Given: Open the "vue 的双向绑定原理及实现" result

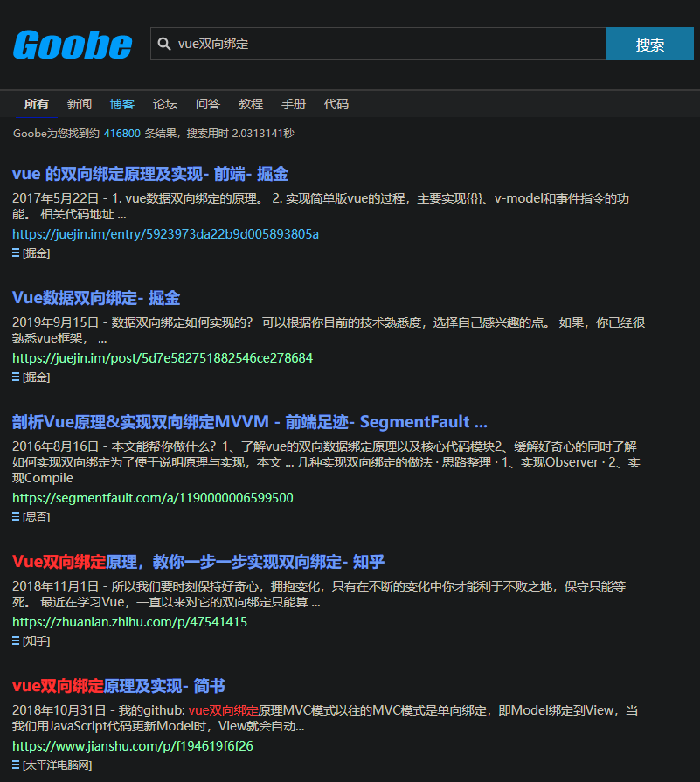Looking at the screenshot, I should pos(149,174).
